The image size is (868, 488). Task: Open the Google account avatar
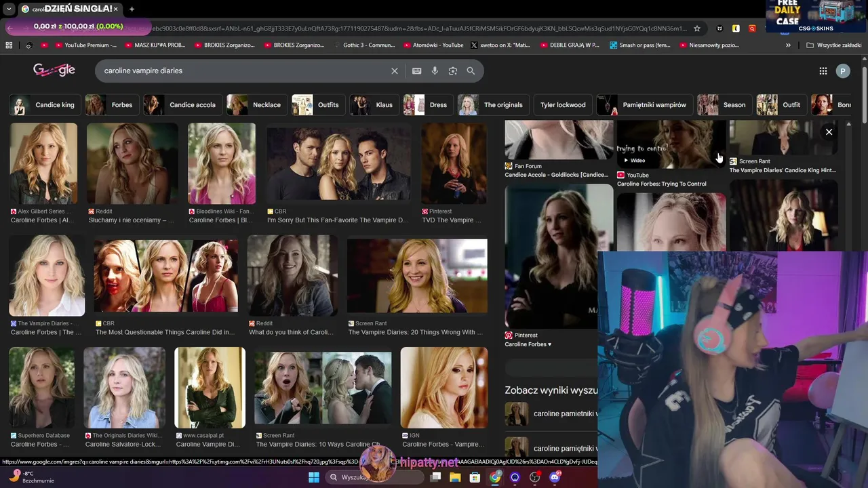[x=843, y=70]
